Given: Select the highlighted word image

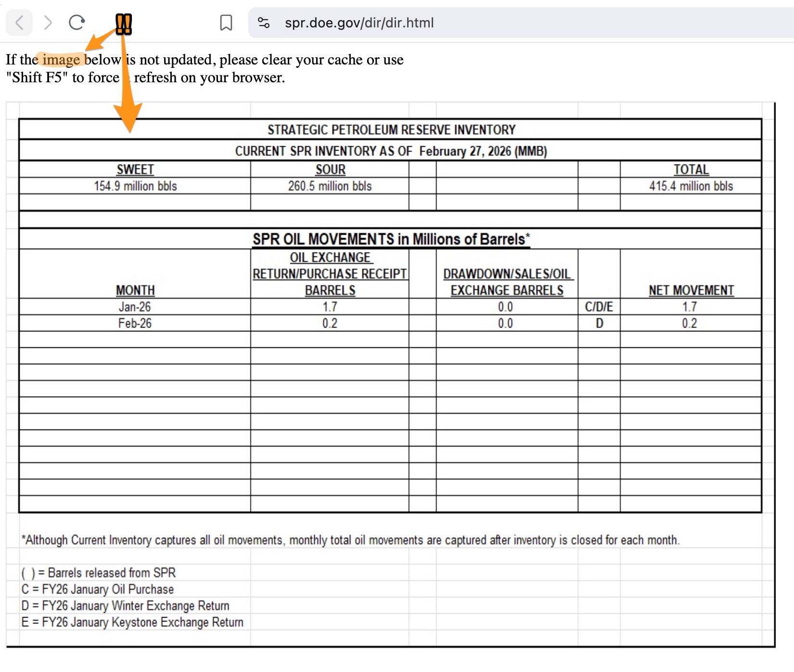Looking at the screenshot, I should pos(62,60).
